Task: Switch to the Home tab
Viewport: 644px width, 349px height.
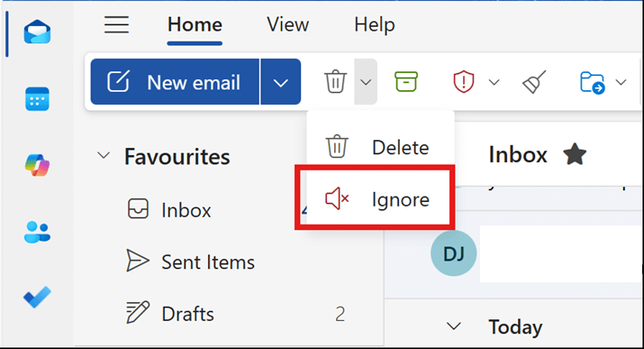Action: click(195, 24)
